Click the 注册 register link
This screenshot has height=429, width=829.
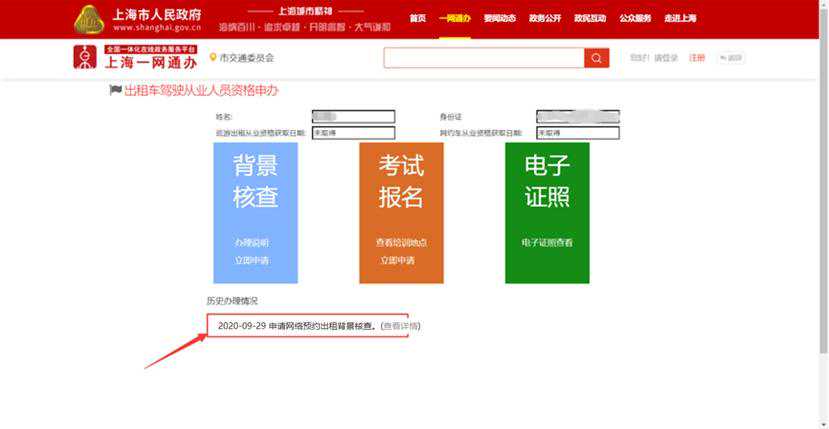coord(697,58)
